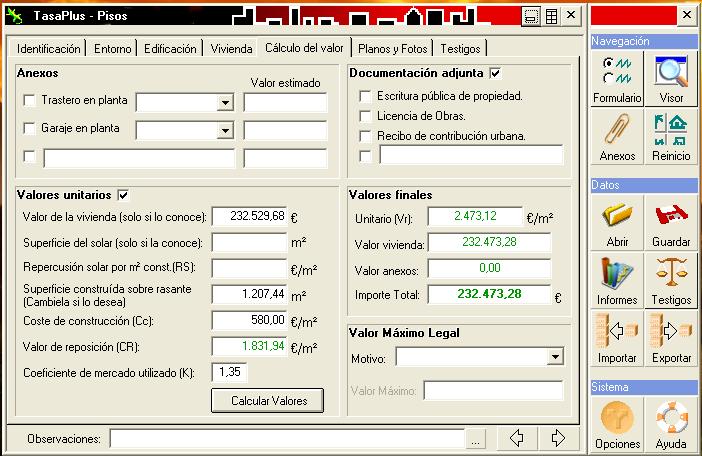Open the Ayuda help lifebuoy

point(671,425)
